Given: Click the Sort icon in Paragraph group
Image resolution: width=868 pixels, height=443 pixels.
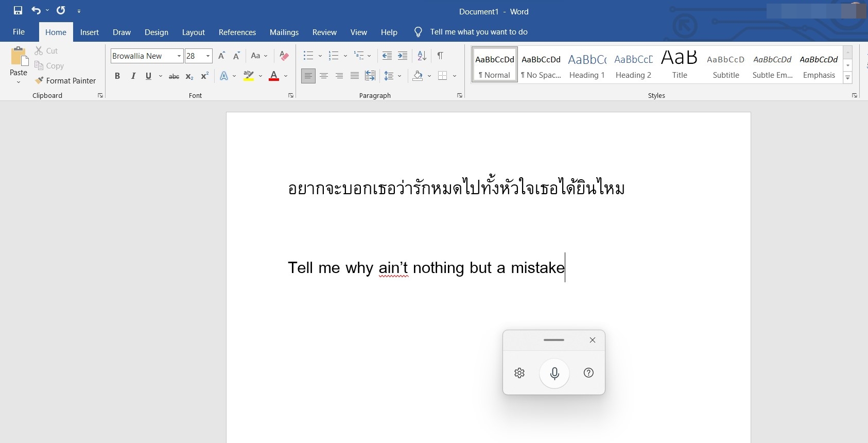Looking at the screenshot, I should pyautogui.click(x=422, y=56).
